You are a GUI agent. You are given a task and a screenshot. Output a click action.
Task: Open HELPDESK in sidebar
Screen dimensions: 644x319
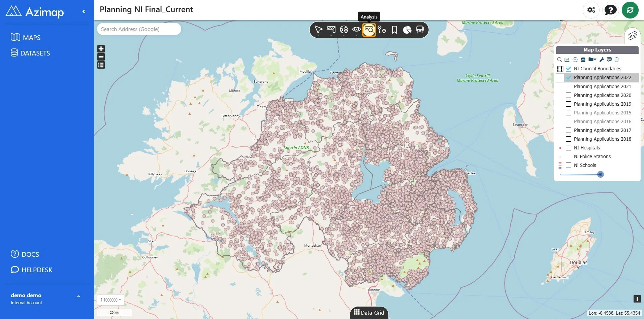click(x=32, y=270)
